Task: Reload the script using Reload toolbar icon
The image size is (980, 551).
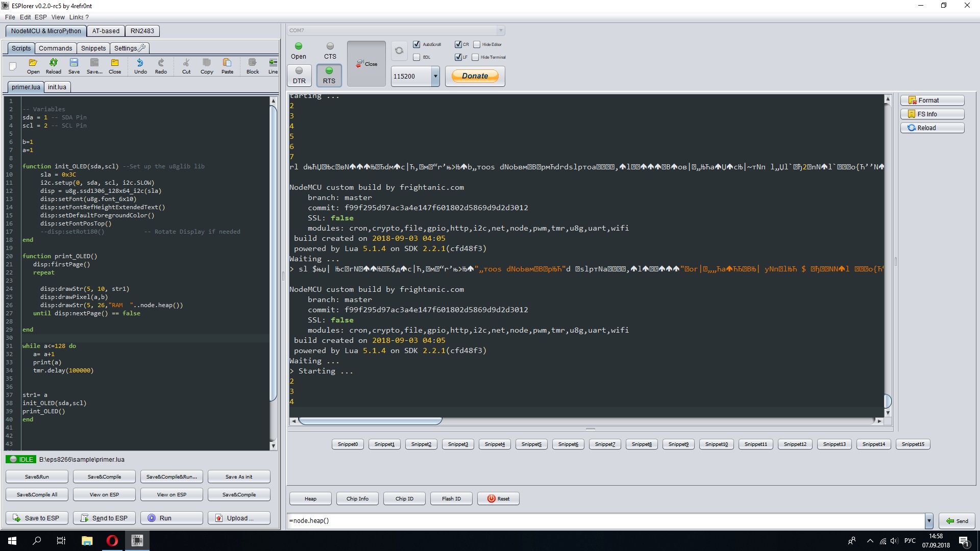Action: 54,66
